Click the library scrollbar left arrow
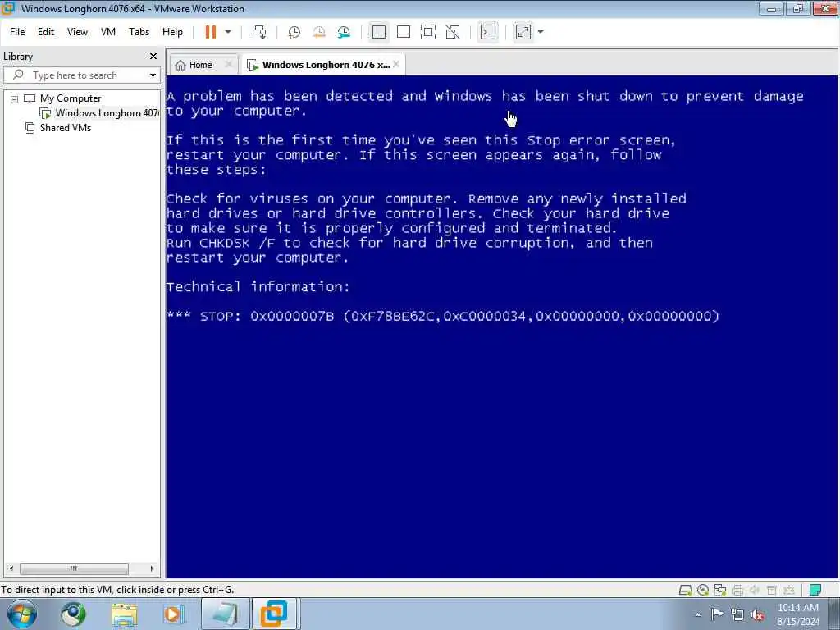The width and height of the screenshot is (840, 630). click(11, 568)
